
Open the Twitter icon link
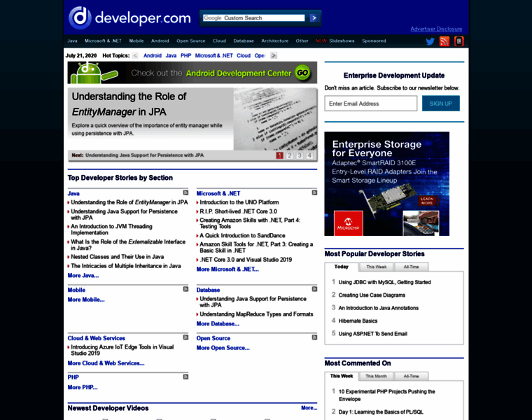pyautogui.click(x=430, y=41)
